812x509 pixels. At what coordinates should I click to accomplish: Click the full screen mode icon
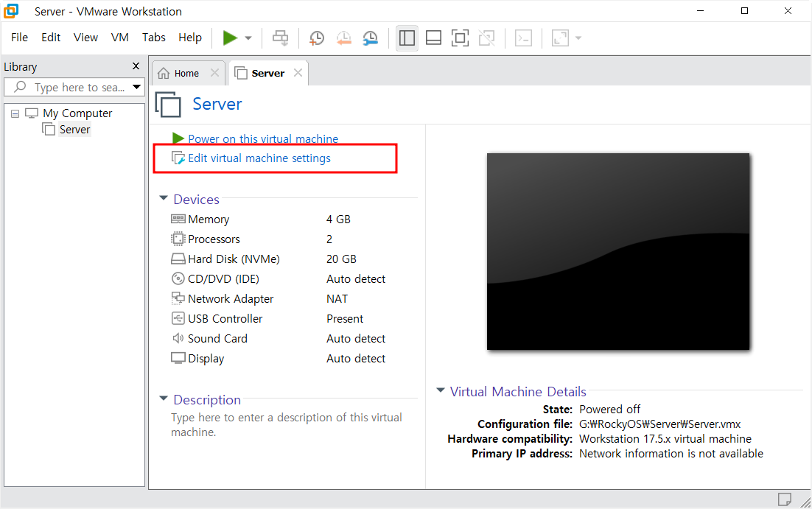(x=460, y=38)
